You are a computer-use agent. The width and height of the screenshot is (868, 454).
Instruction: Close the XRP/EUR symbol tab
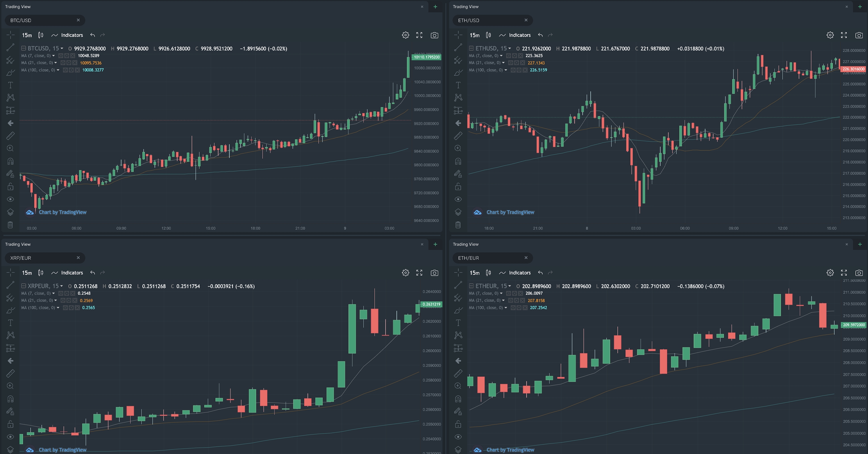tap(78, 258)
